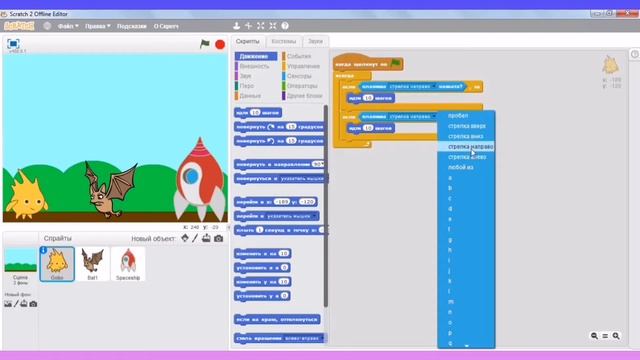Select the Сенсоры block category
Image resolution: width=640 pixels, height=360 pixels.
click(299, 76)
